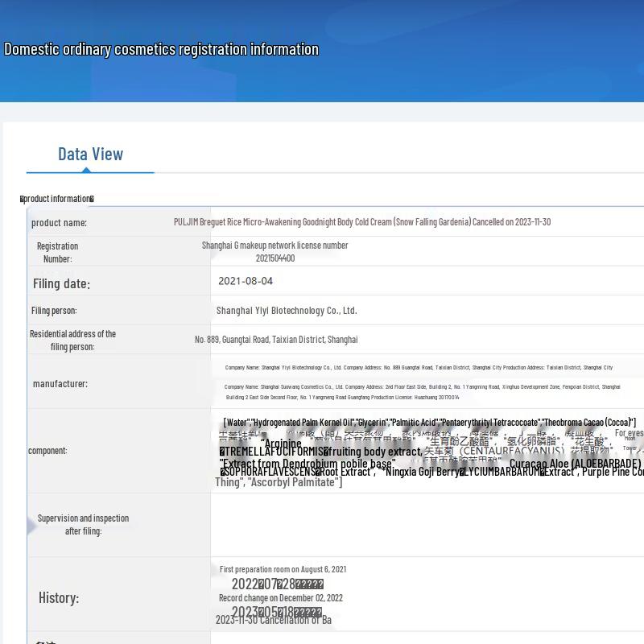Click the PULJIM Breguet Rice product name text
The width and height of the screenshot is (644, 644).
coord(362,222)
